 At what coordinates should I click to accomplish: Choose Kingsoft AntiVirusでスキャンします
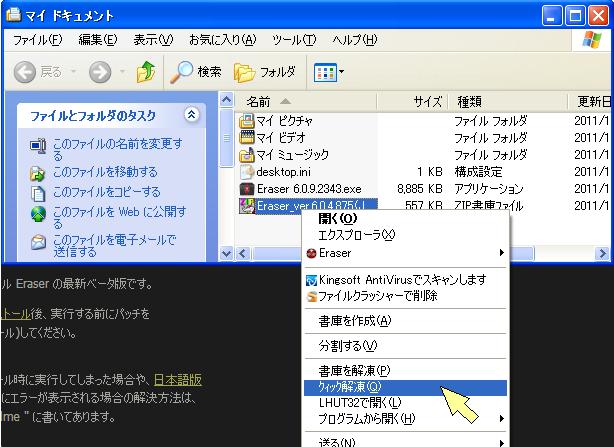[x=406, y=279]
